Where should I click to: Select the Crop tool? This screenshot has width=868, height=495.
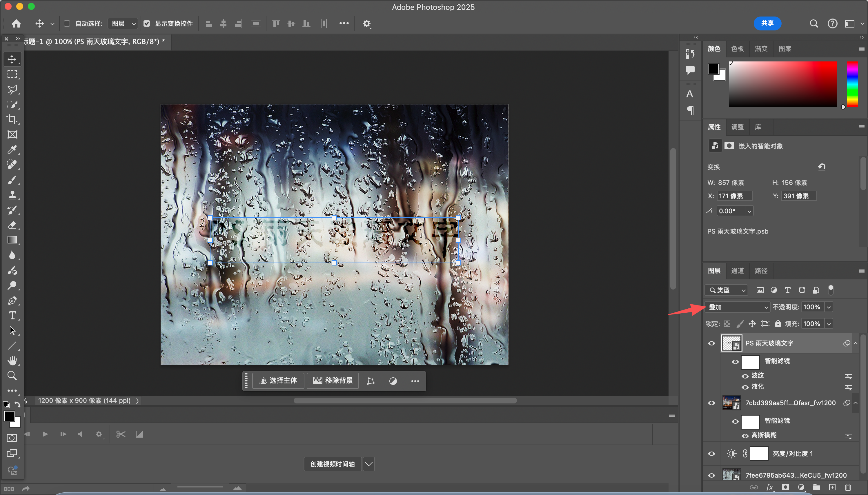click(x=12, y=119)
